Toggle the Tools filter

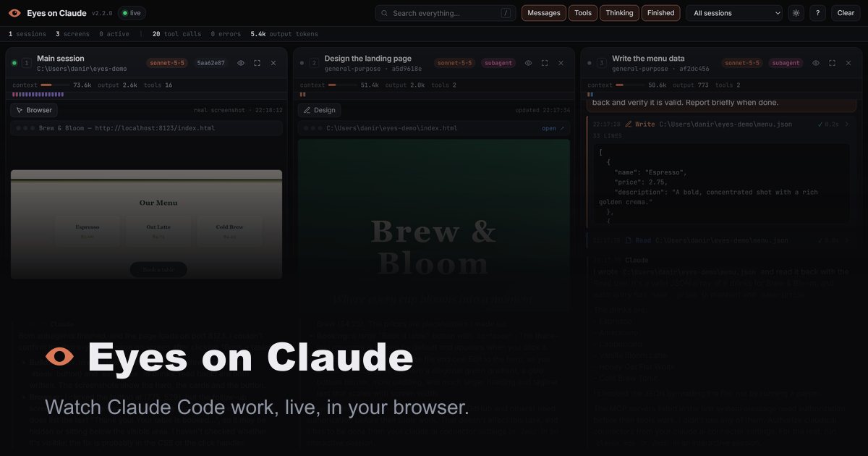583,13
